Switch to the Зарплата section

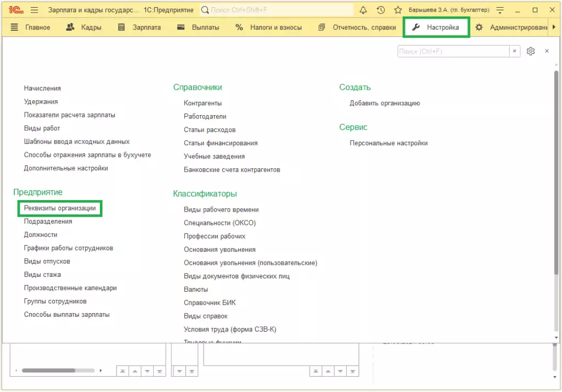click(x=139, y=27)
